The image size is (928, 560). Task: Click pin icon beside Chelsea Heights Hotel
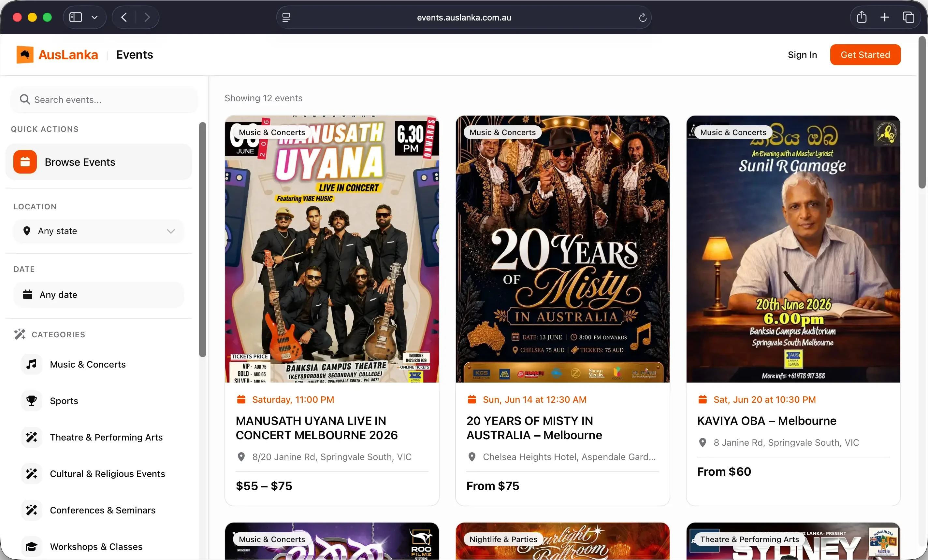coord(471,457)
